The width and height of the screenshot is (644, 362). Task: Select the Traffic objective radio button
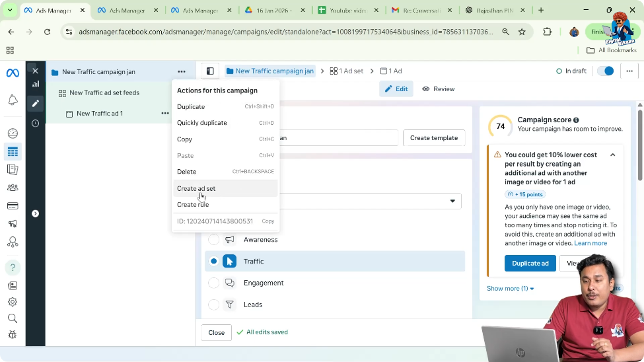pyautogui.click(x=213, y=262)
